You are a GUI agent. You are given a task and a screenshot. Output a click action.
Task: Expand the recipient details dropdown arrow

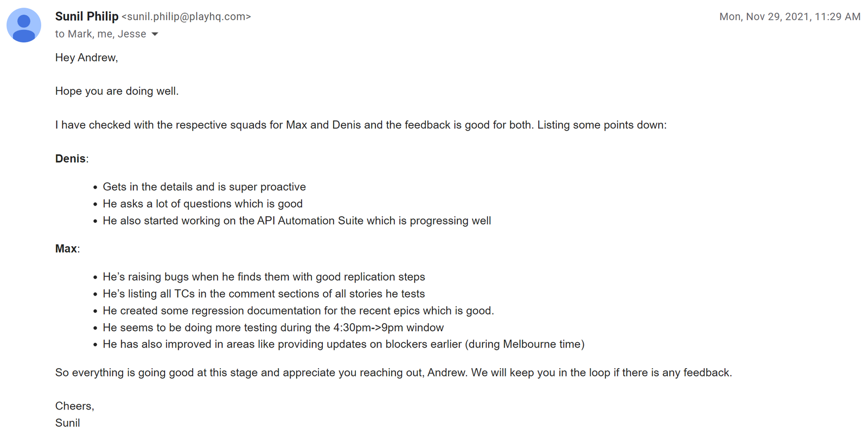point(155,34)
